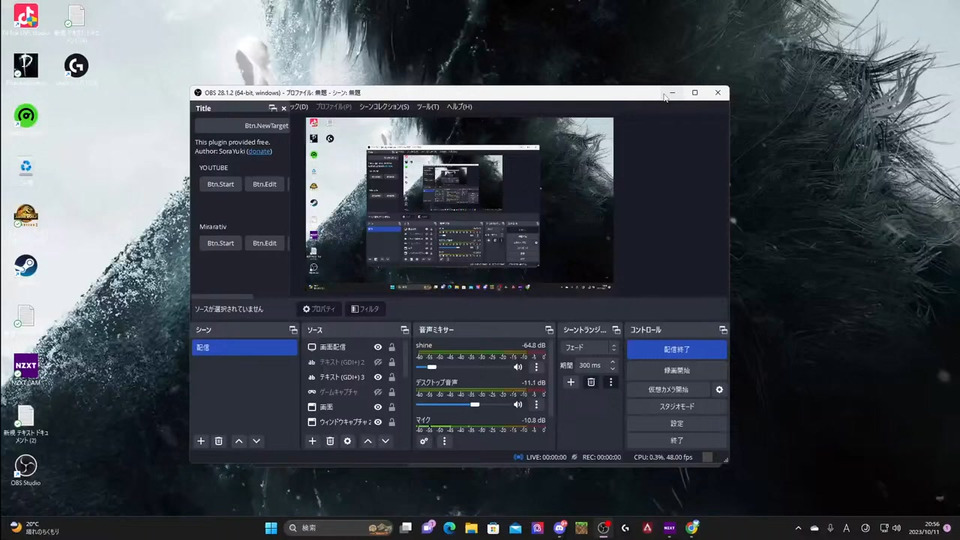The height and width of the screenshot is (540, 960).
Task: Show the ゲームキャプチャ source eye icon
Action: pyautogui.click(x=378, y=392)
